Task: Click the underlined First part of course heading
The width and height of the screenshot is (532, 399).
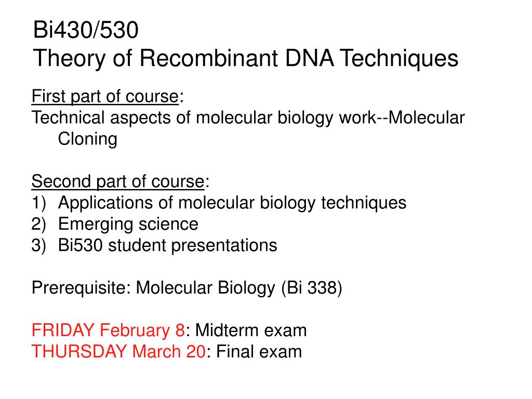Action: pyautogui.click(x=105, y=96)
